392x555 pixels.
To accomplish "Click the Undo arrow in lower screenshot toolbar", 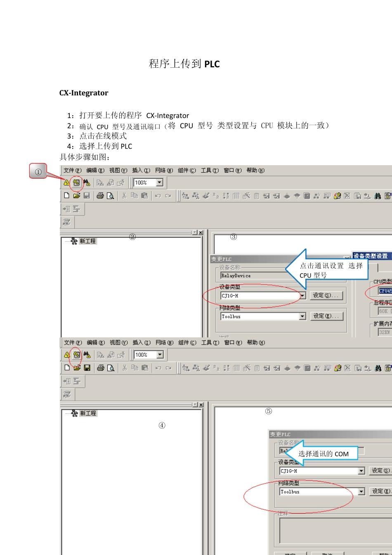I will [x=158, y=368].
